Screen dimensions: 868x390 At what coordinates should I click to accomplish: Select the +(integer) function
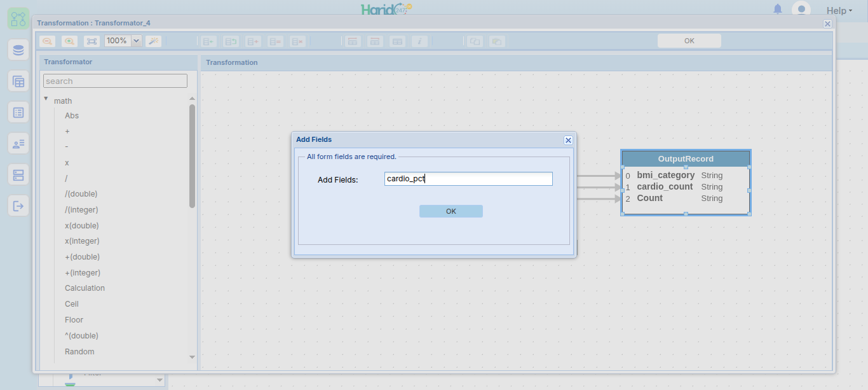(x=83, y=273)
